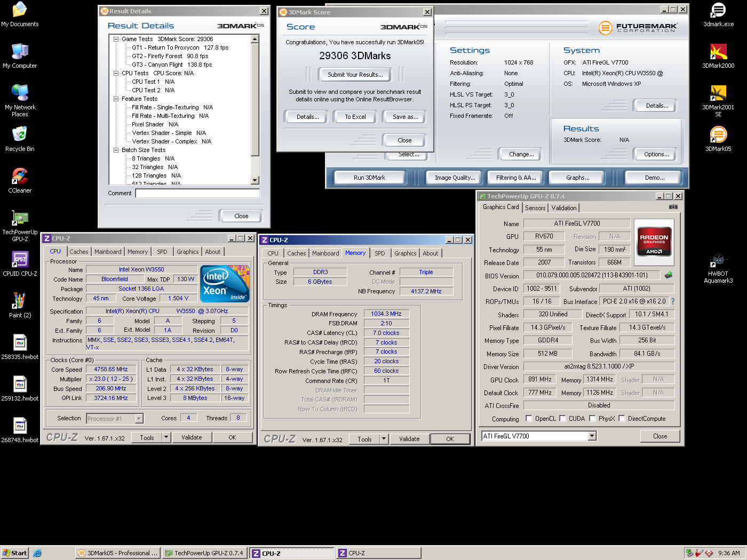
Task: Launch 3DMark2000 desktop shortcut
Action: click(x=718, y=56)
